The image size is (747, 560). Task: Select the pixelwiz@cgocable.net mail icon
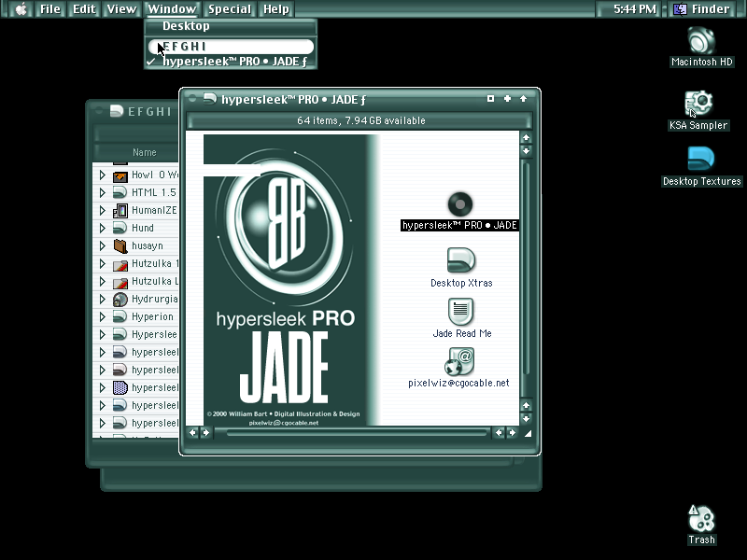459,362
